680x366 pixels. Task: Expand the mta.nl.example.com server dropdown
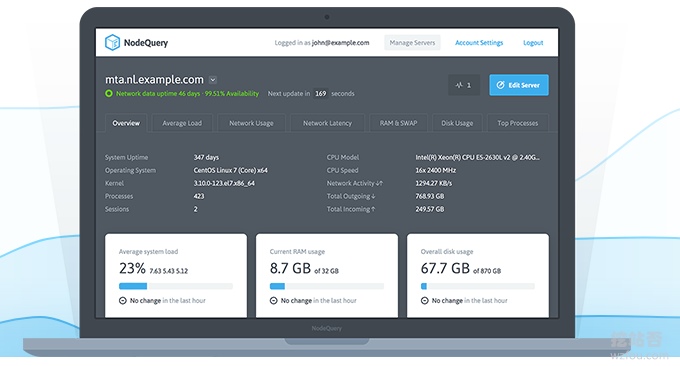[x=213, y=80]
